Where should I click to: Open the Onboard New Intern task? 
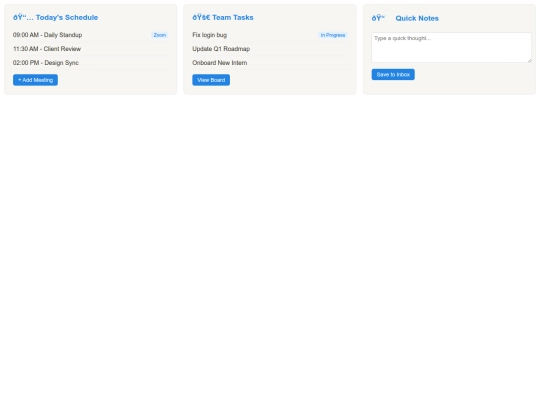[270, 63]
